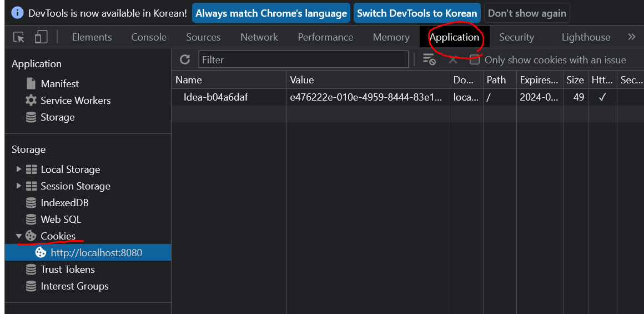
Task: Collapse the Cookies tree arrow
Action: pos(18,236)
